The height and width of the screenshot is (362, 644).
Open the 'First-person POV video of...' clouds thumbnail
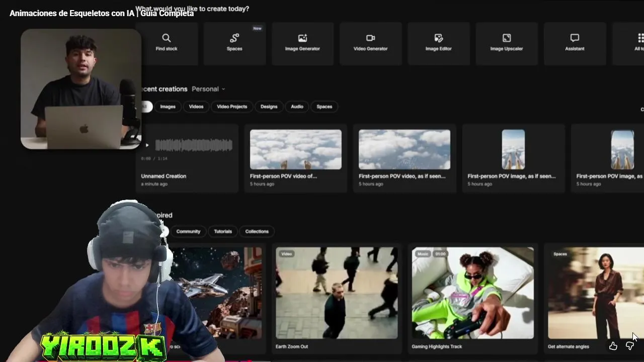296,149
